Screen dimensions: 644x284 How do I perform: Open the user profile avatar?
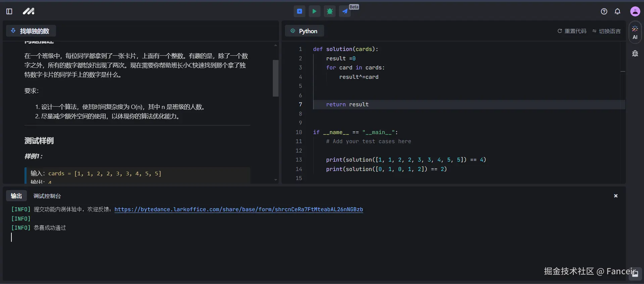[x=635, y=11]
